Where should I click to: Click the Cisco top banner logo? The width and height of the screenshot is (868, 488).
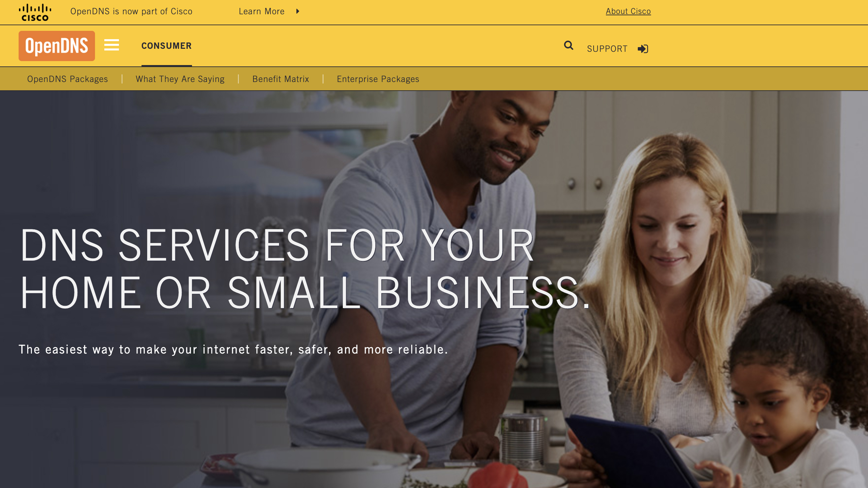point(34,11)
